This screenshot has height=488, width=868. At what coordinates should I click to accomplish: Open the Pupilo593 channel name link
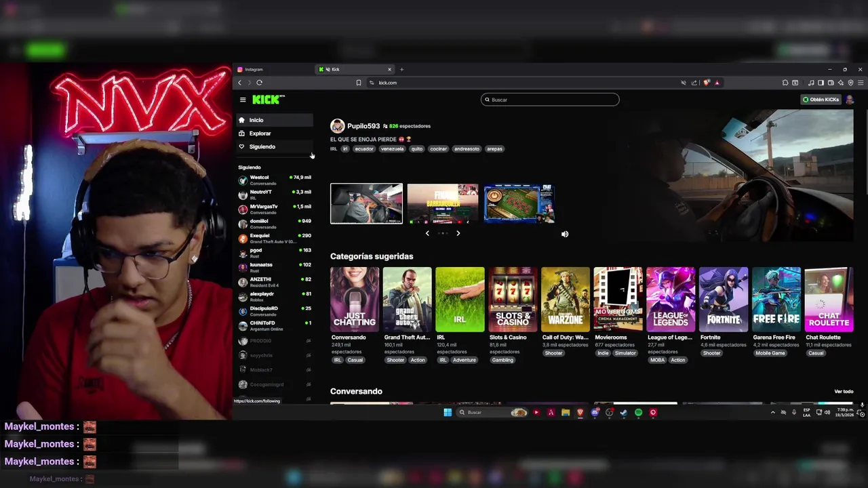pos(363,126)
